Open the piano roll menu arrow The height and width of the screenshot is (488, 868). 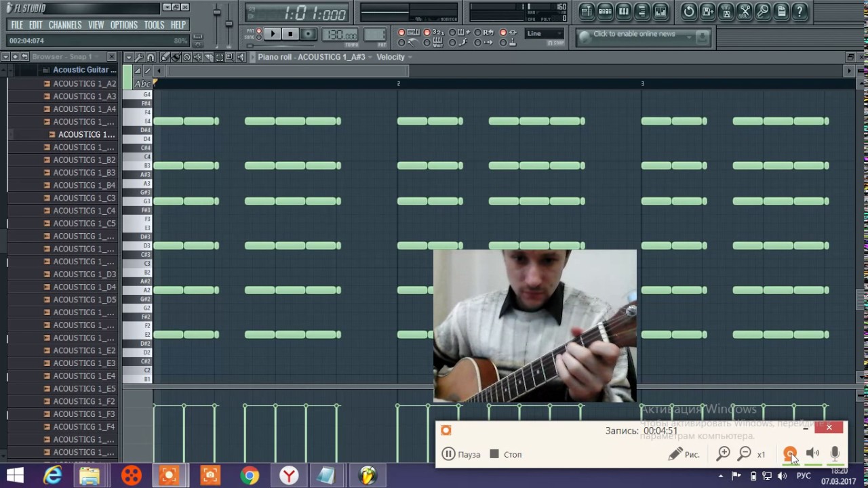point(129,57)
